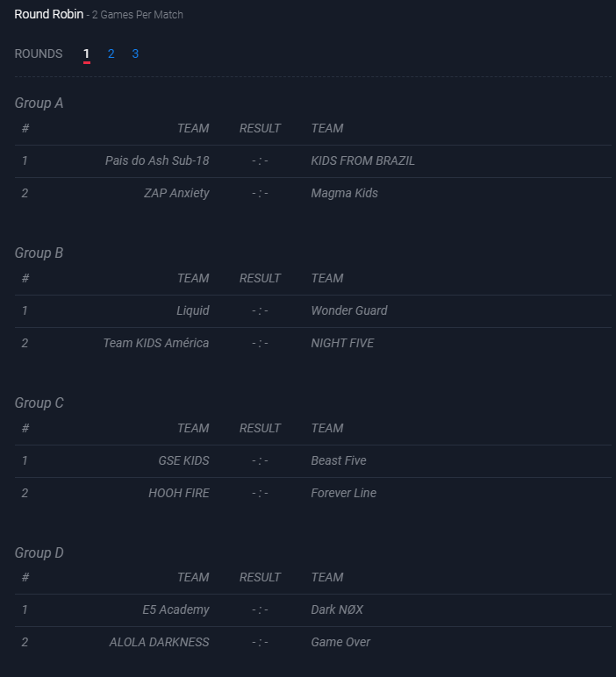The width and height of the screenshot is (616, 677).
Task: Open Team KIDS América entry
Action: point(156,343)
